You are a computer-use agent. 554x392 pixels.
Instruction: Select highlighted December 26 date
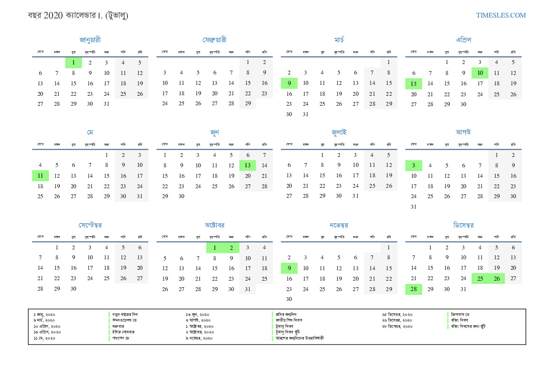(x=497, y=279)
